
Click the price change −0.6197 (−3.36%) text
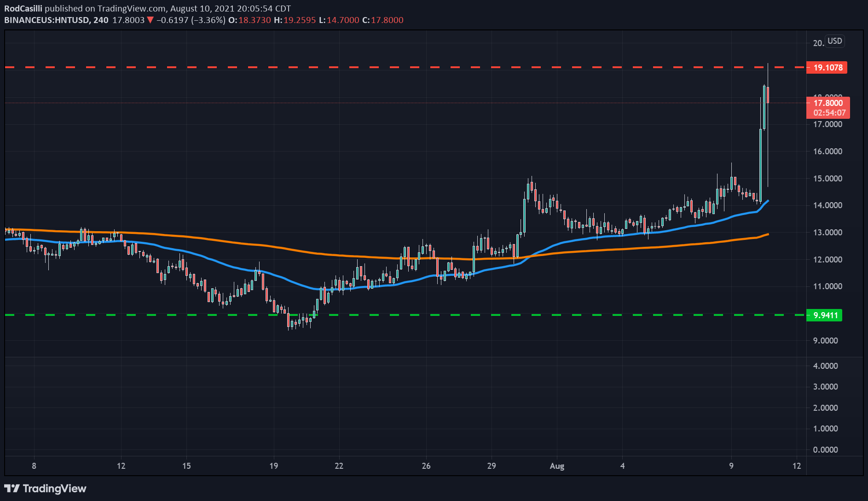(191, 20)
